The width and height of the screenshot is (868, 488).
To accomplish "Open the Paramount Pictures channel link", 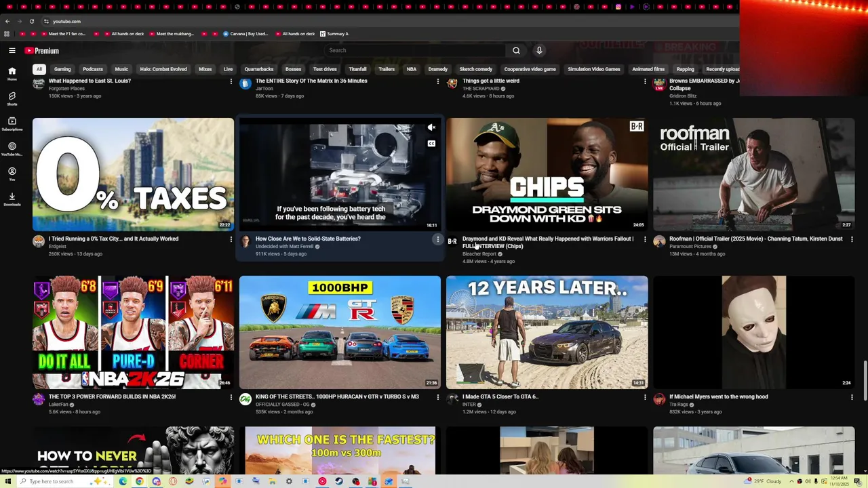I will (690, 247).
